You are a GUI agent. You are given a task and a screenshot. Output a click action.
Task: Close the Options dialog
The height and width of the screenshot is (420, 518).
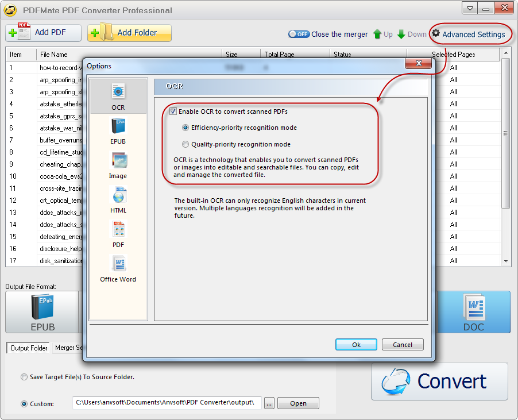(418, 63)
